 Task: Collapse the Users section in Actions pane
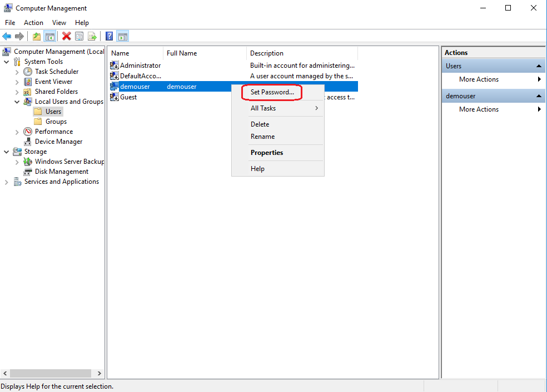(539, 66)
